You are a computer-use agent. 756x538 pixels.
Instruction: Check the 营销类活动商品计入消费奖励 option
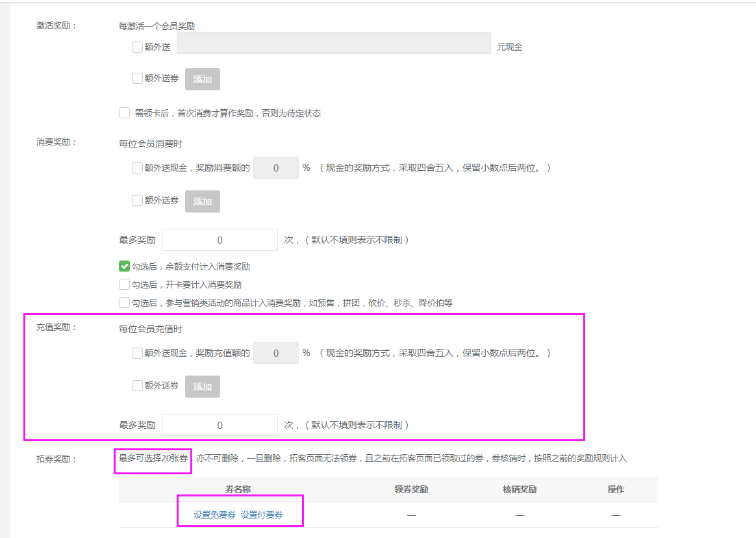point(124,302)
